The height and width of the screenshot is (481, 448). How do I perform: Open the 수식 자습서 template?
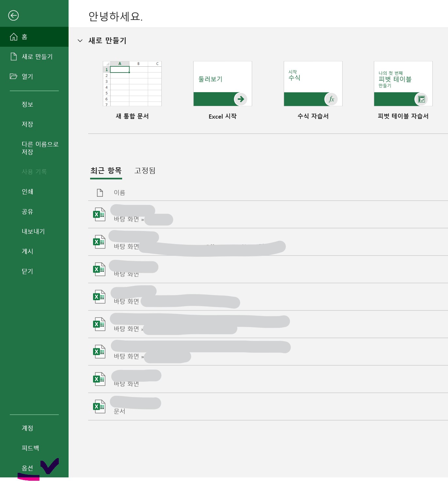[x=313, y=84]
